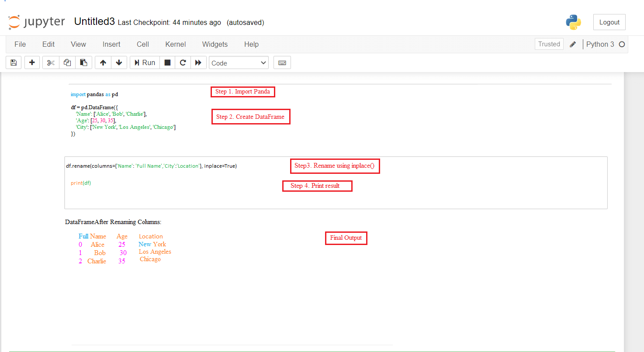The height and width of the screenshot is (352, 644).
Task: Open the Kernel menu
Action: pyautogui.click(x=175, y=44)
